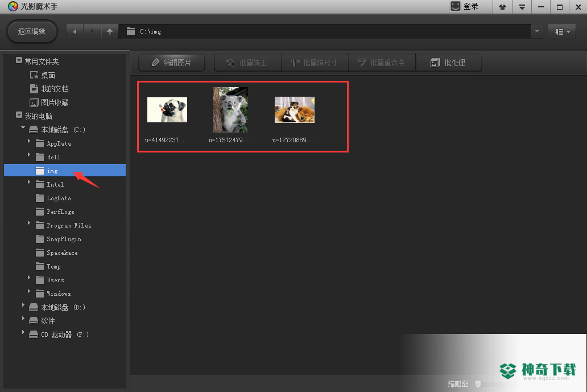Expand the 本地磁盘 (D:) drive arrow
The image size is (587, 392).
tap(23, 305)
